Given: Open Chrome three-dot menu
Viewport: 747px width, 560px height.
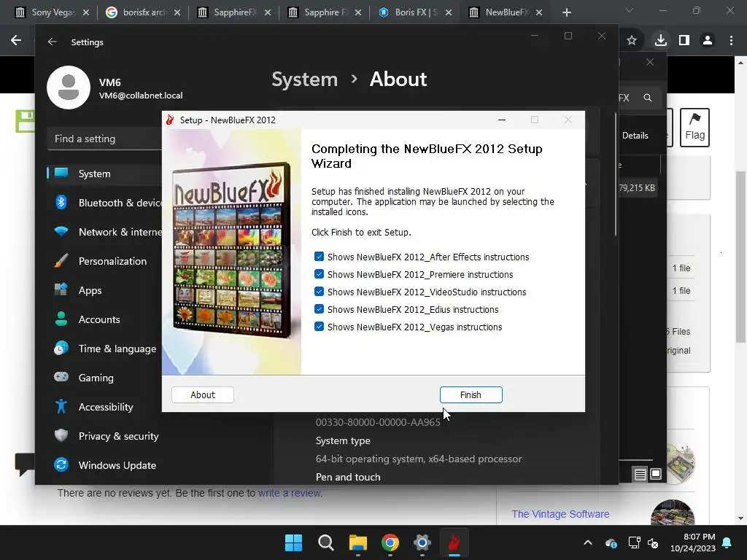Looking at the screenshot, I should (x=731, y=41).
